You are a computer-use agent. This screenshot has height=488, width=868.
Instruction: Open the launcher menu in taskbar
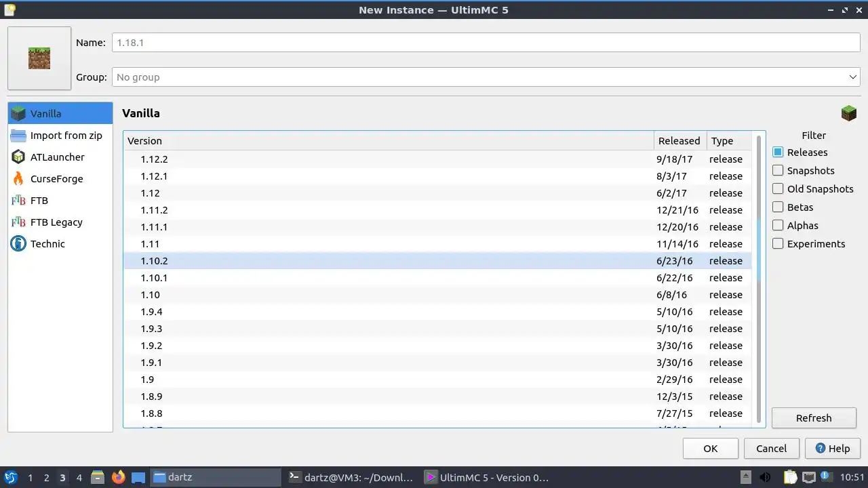(11, 477)
